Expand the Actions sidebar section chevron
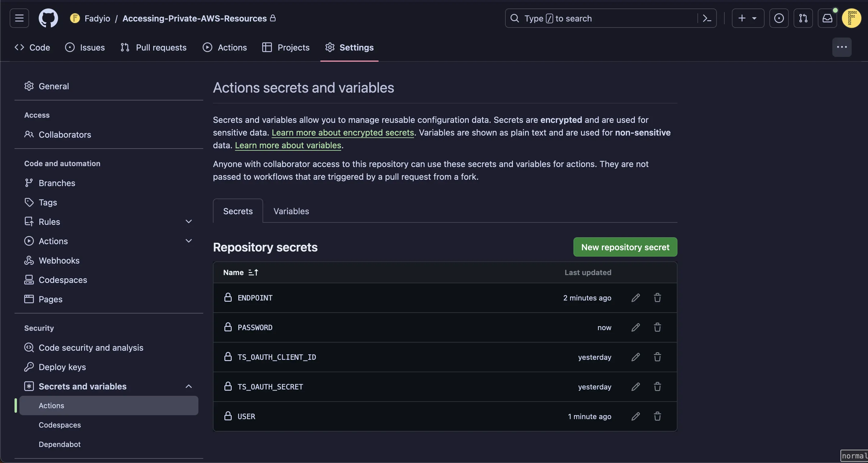The width and height of the screenshot is (868, 463). pos(188,241)
